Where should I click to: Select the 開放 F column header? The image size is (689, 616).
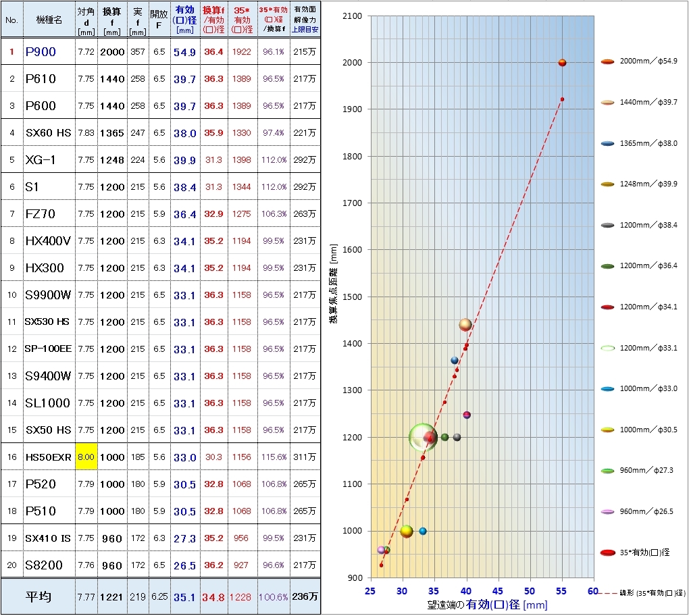[159, 20]
